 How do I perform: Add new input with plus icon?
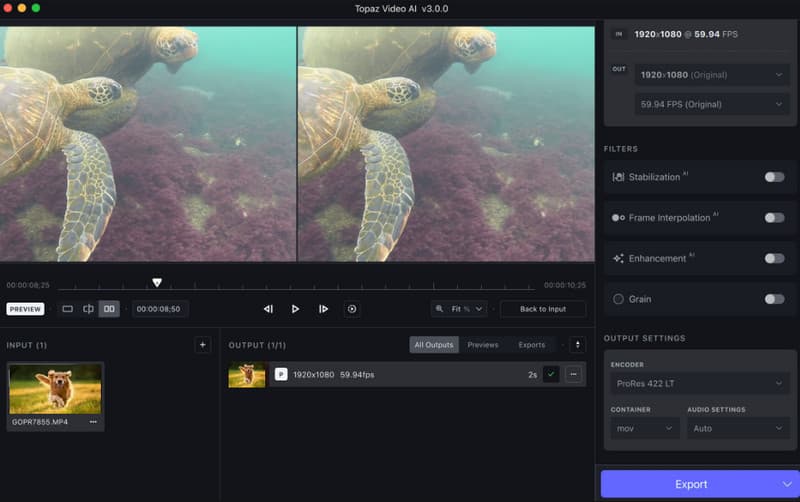point(203,345)
